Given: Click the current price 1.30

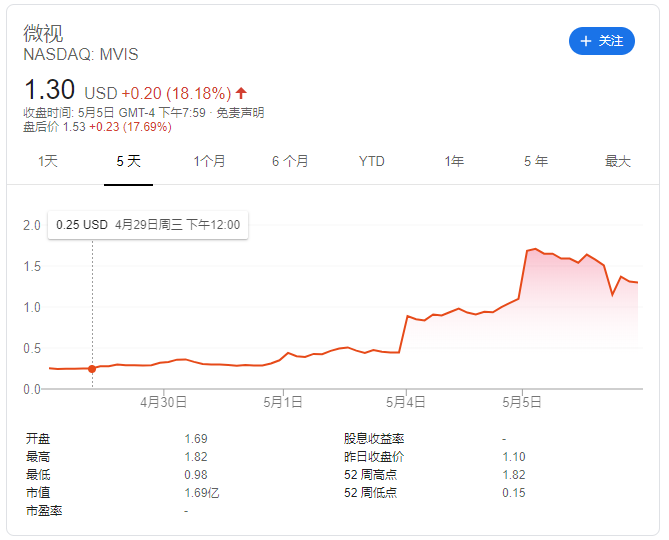Looking at the screenshot, I should 49,90.
